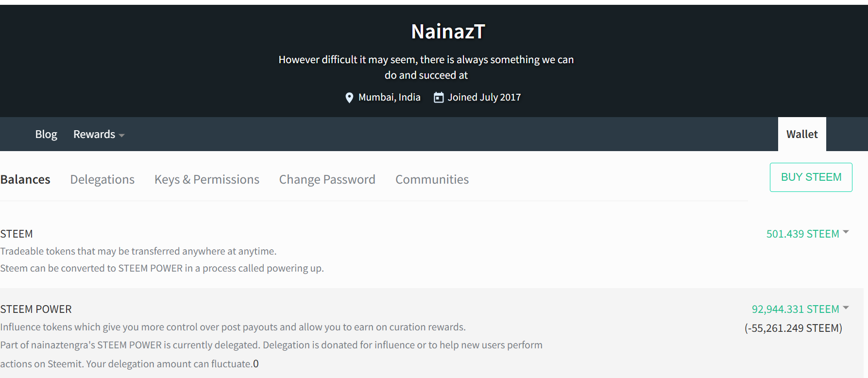Click the delegated (-55,261.249 STEEM) amount
This screenshot has height=378, width=868.
coord(793,328)
